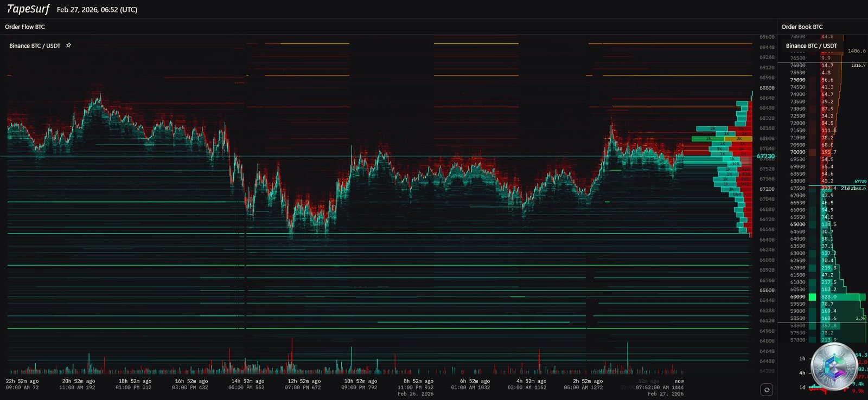Image resolution: width=868 pixels, height=400 pixels.
Task: Click the 62000 price level in order book
Action: 797,268
